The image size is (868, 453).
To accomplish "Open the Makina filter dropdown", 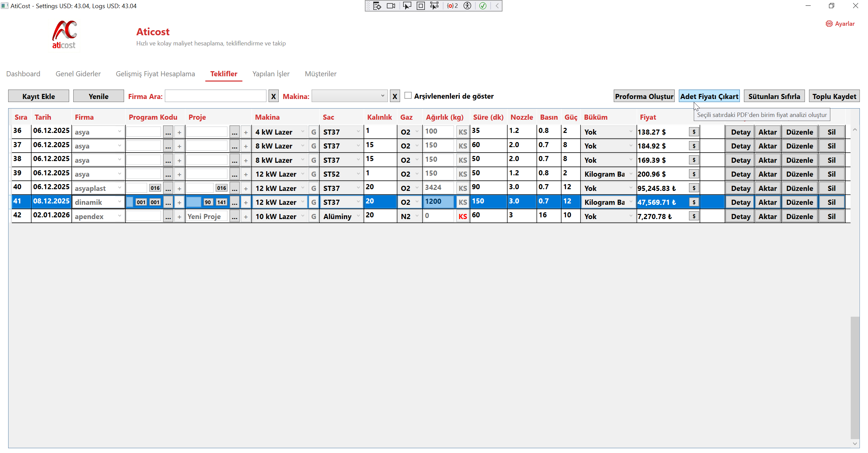I will [x=349, y=96].
